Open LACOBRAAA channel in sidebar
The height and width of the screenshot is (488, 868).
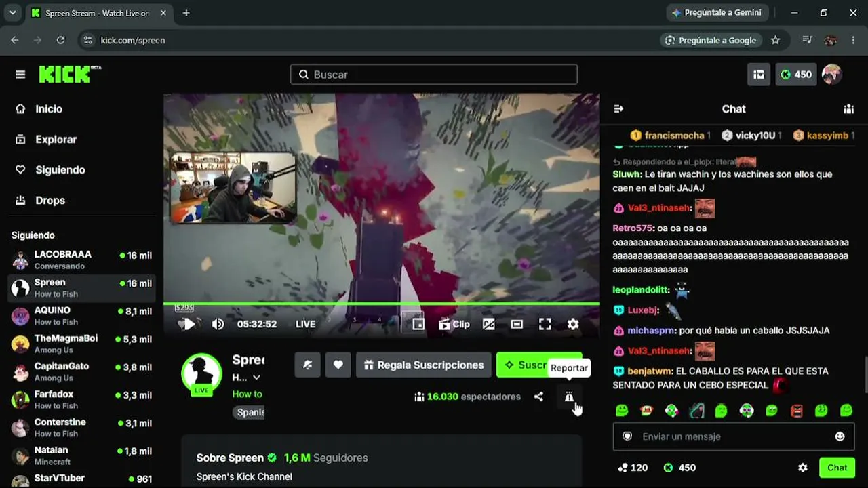coord(81,260)
